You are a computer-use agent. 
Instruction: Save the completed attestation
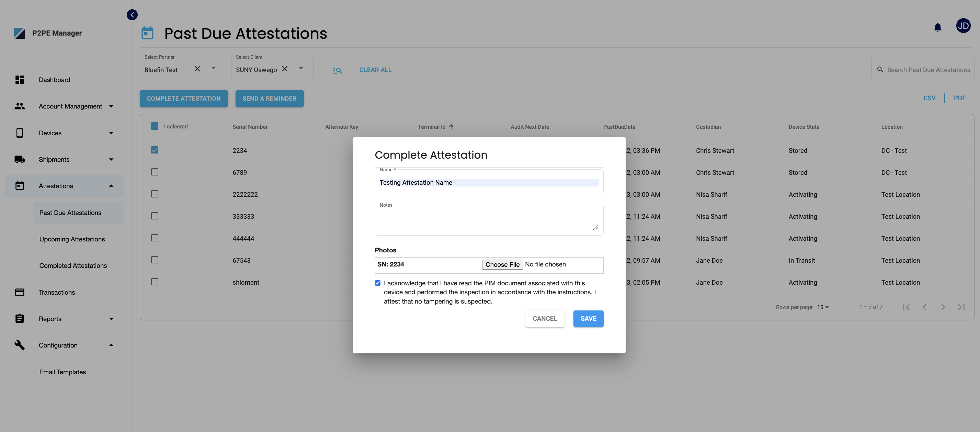point(588,319)
